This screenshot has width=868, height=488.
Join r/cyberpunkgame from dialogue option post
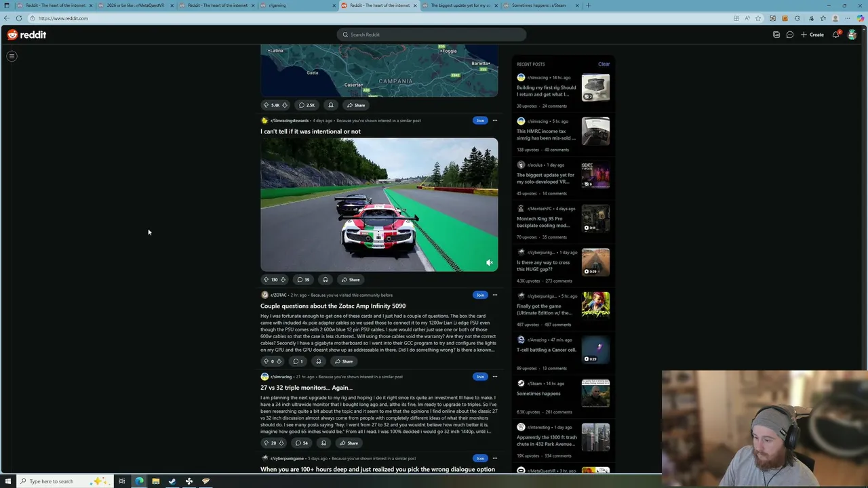point(480,458)
